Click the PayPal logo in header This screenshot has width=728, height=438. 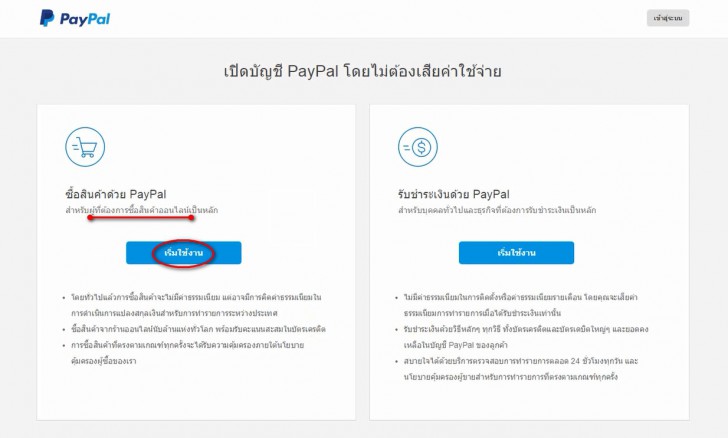[x=75, y=18]
